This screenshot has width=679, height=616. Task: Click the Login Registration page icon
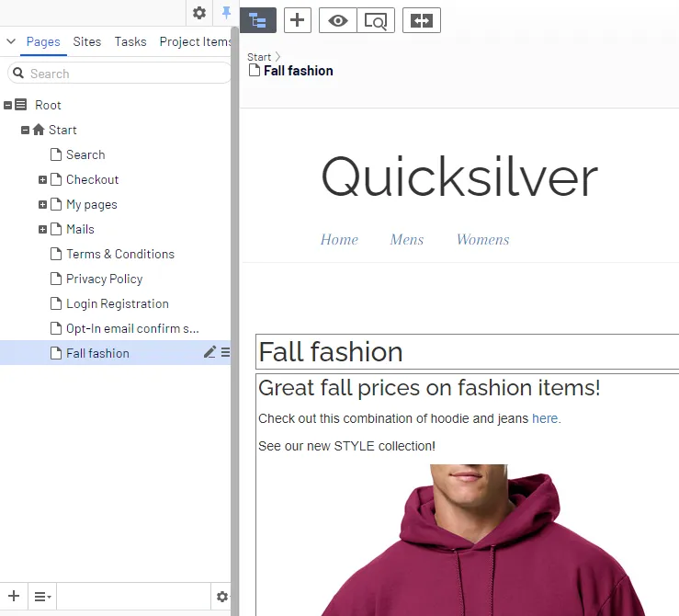coord(56,303)
